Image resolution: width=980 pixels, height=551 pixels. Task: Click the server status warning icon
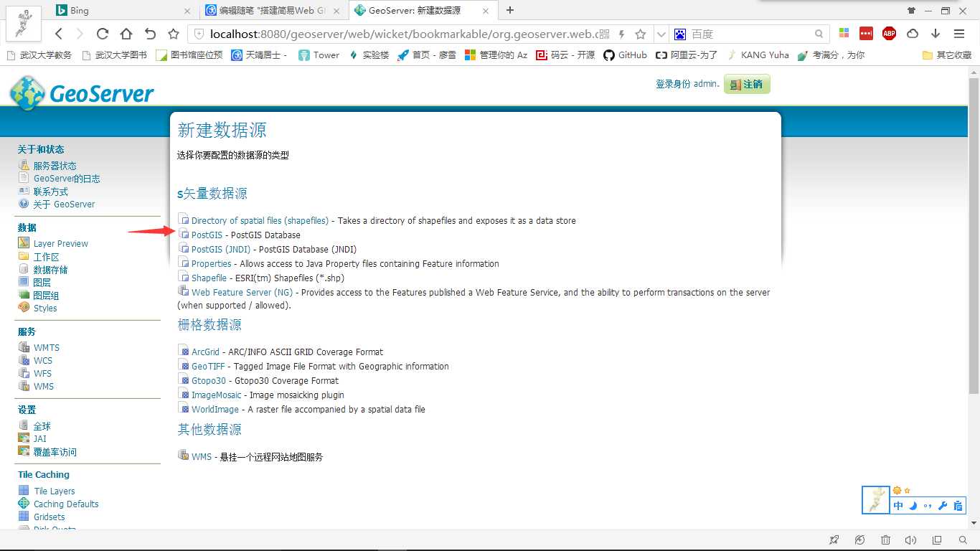[24, 165]
